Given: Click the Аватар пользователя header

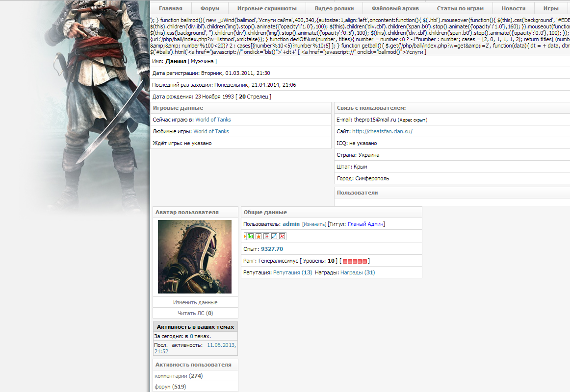Looking at the screenshot, I should pos(195,212).
